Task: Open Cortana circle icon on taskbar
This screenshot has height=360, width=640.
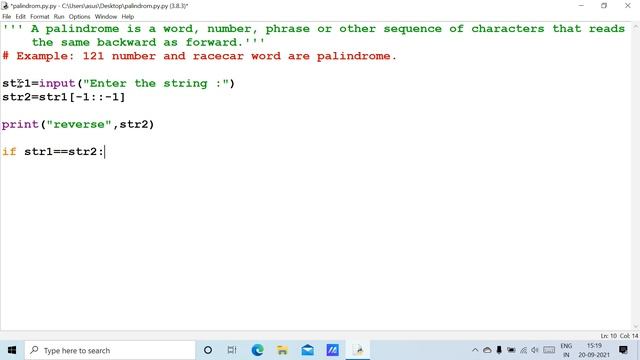Action: pos(208,350)
